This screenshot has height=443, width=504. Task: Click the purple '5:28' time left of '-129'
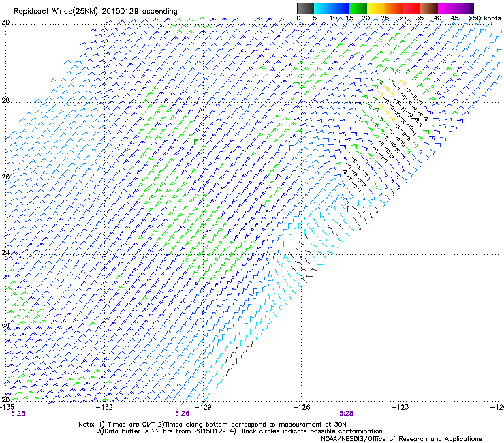click(x=183, y=414)
